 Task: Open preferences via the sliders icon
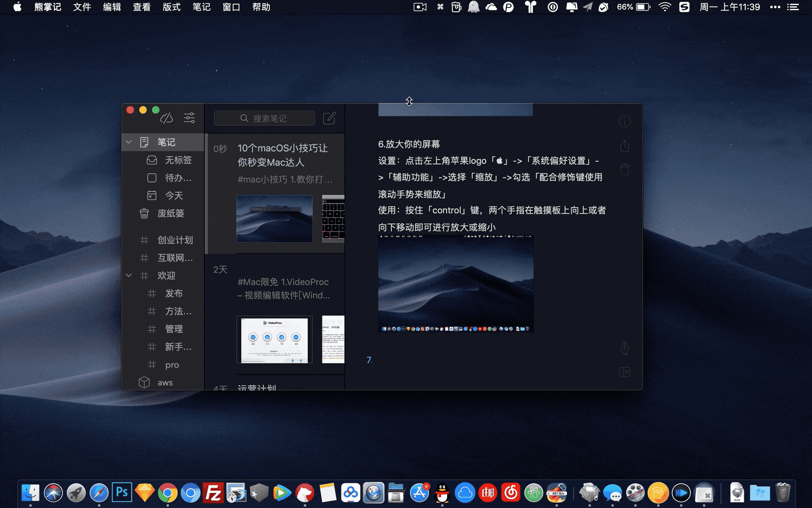point(189,118)
